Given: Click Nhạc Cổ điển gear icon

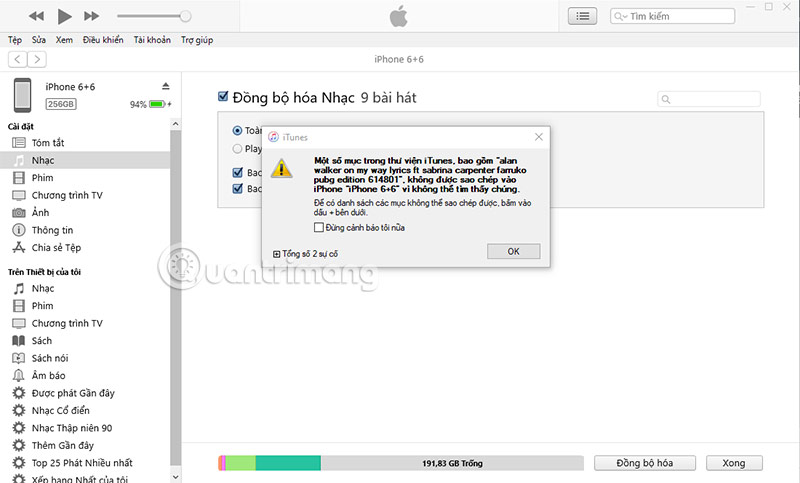Looking at the screenshot, I should [x=19, y=411].
